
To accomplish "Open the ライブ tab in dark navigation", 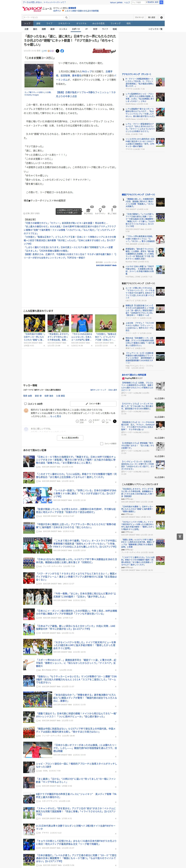I will pos(49,24).
